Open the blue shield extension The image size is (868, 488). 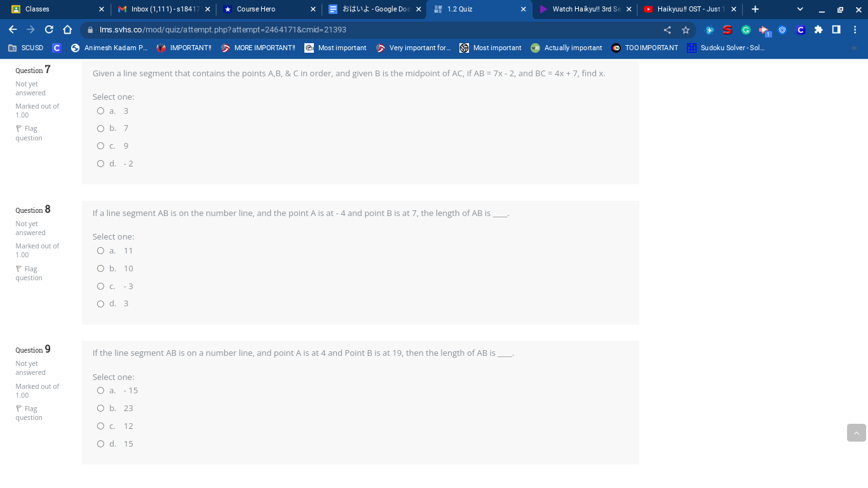[x=782, y=30]
